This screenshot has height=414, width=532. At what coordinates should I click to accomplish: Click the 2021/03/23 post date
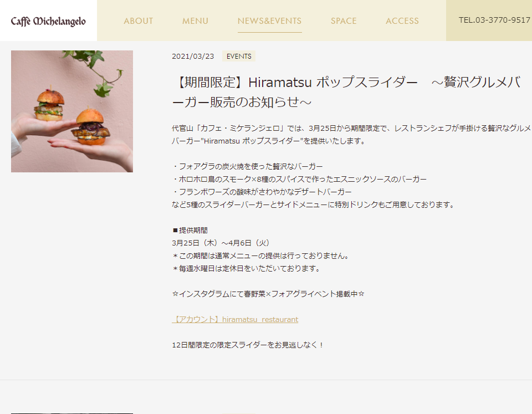click(193, 57)
